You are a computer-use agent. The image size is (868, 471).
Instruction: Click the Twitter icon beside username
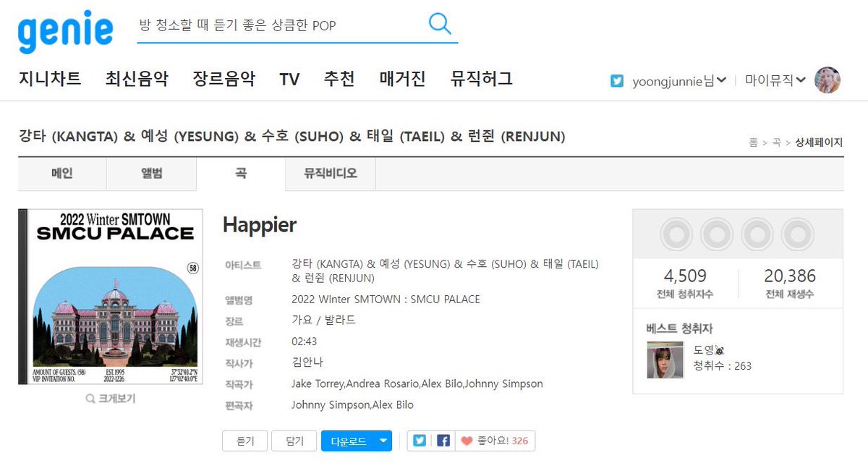[617, 81]
